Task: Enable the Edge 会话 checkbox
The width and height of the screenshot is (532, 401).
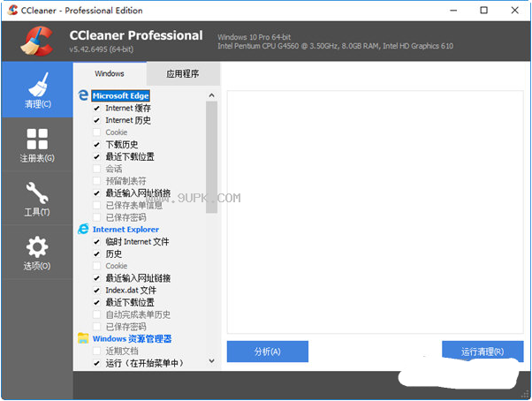Action: tap(96, 169)
